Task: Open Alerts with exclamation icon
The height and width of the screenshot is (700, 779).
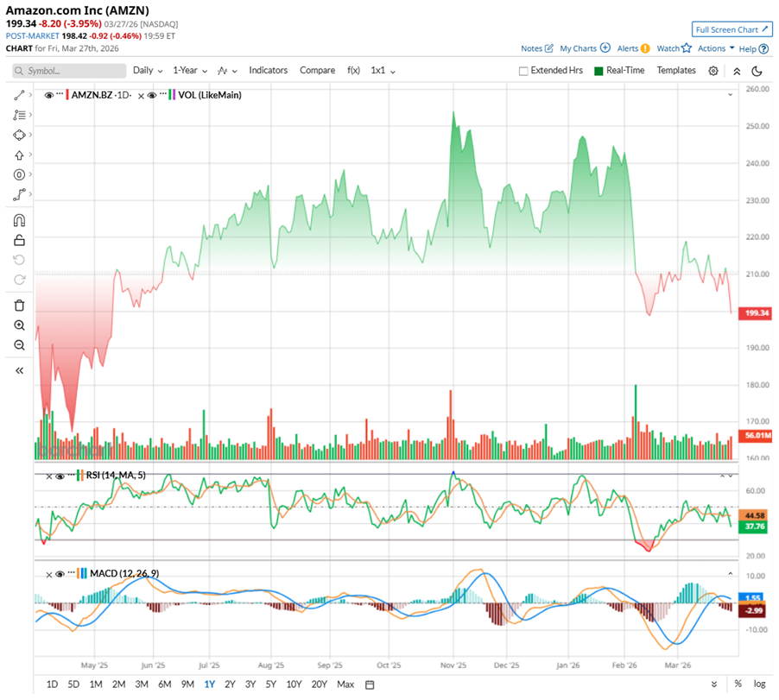Action: pyautogui.click(x=645, y=48)
